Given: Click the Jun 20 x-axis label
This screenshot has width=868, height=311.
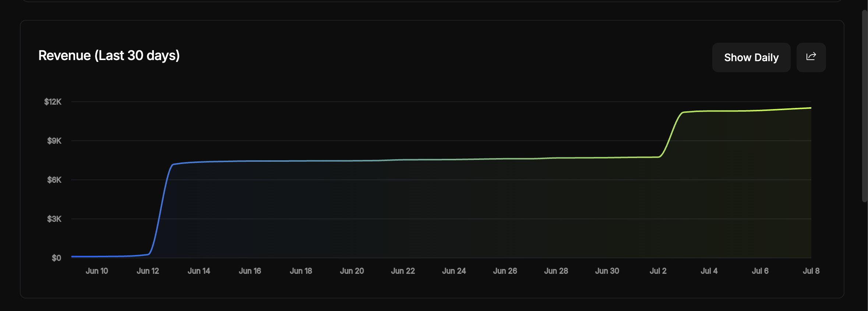Looking at the screenshot, I should point(352,271).
